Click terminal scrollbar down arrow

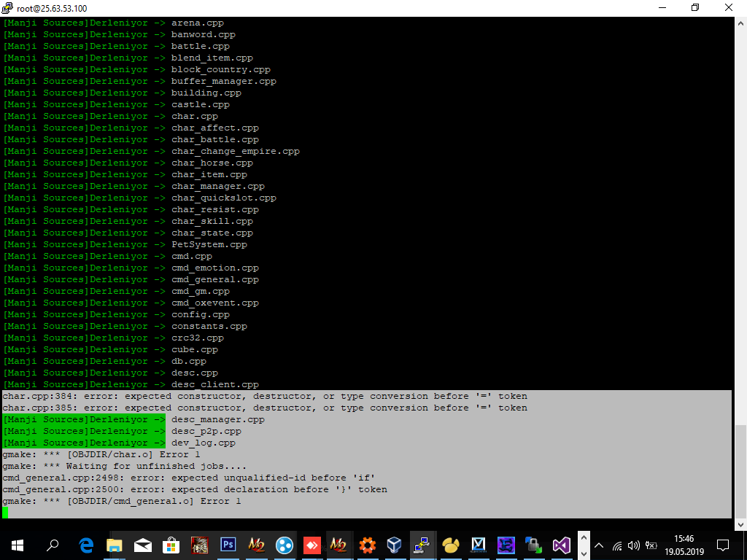741,524
